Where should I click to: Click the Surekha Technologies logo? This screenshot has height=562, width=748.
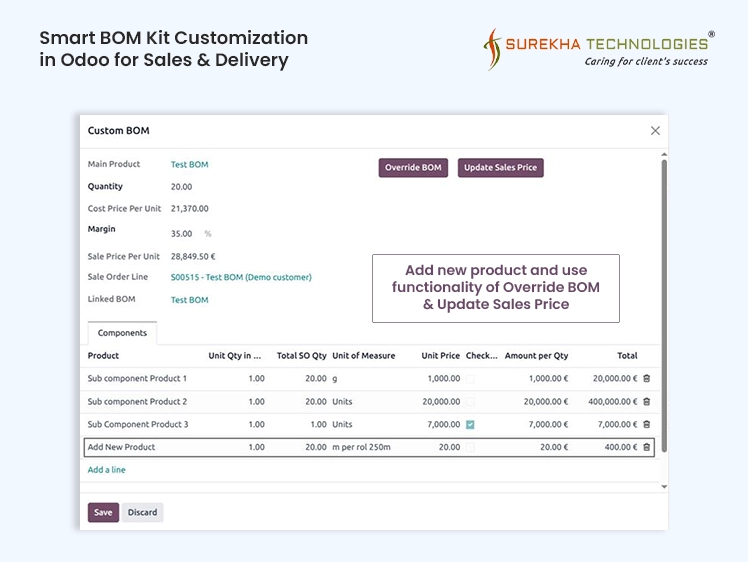tap(599, 48)
